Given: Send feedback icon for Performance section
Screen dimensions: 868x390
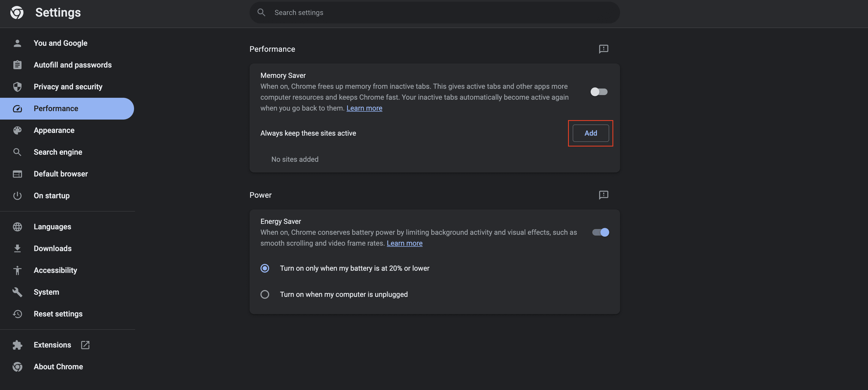Looking at the screenshot, I should point(603,49).
